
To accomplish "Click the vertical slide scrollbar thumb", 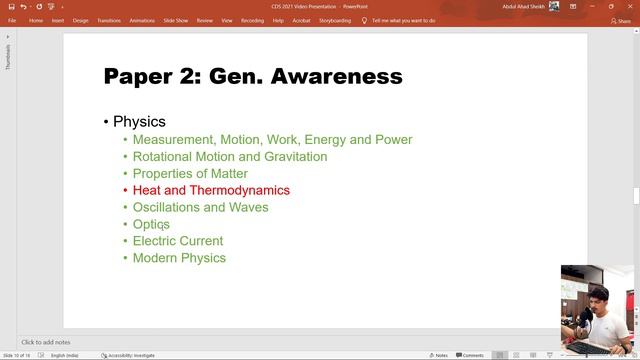I will click(x=636, y=196).
